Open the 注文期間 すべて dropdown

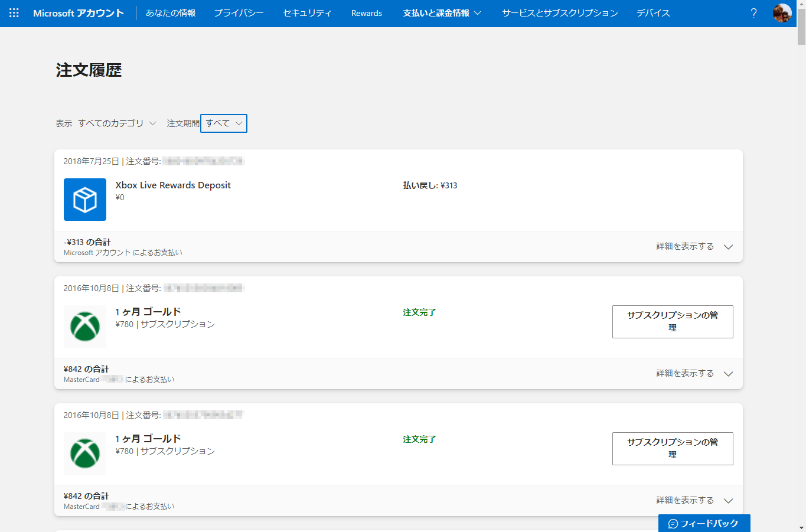[224, 123]
